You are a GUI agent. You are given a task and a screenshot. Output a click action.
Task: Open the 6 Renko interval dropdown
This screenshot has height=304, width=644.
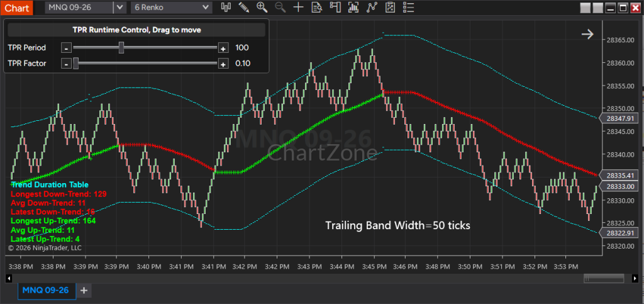click(x=171, y=7)
